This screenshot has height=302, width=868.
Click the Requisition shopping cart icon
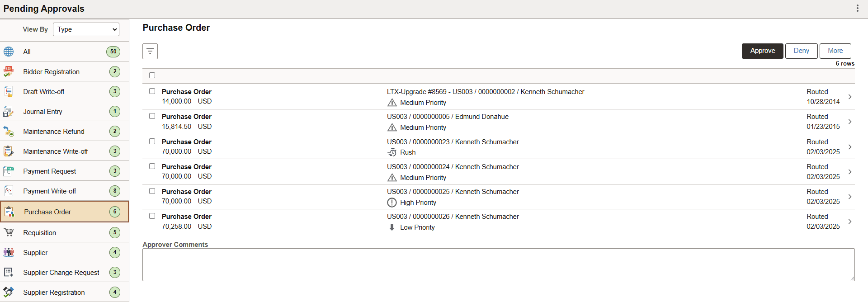point(9,232)
